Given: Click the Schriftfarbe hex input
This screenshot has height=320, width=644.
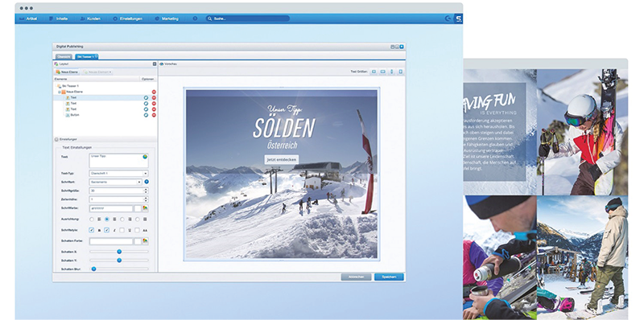Looking at the screenshot, I should coord(111,208).
